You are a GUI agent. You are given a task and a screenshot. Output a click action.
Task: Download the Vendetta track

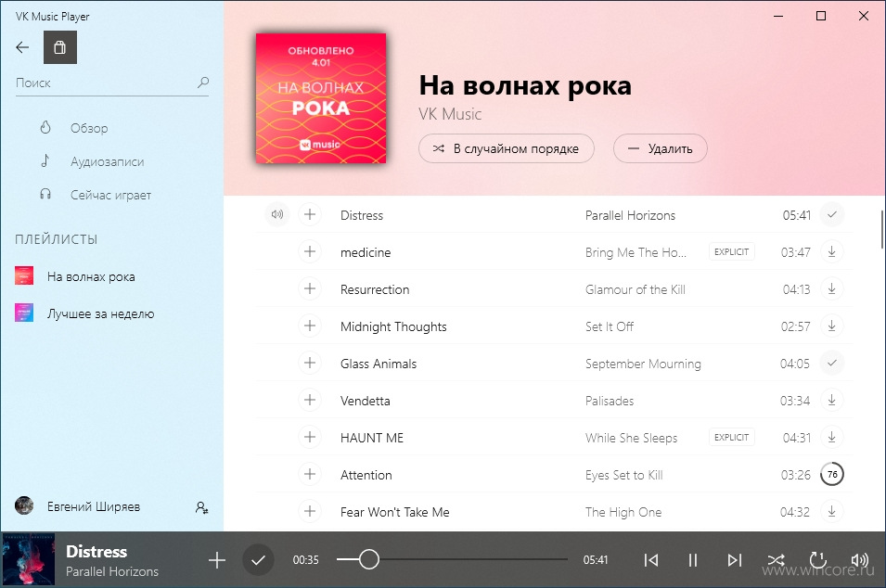pos(832,400)
